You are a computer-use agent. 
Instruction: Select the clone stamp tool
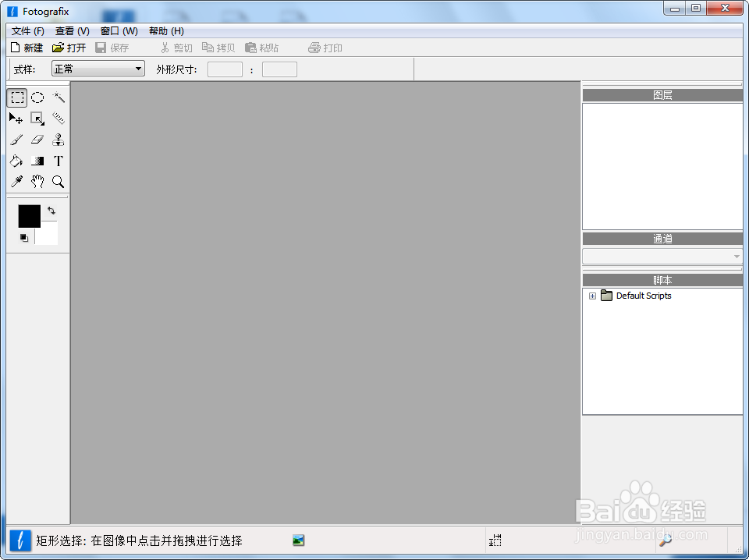[59, 140]
